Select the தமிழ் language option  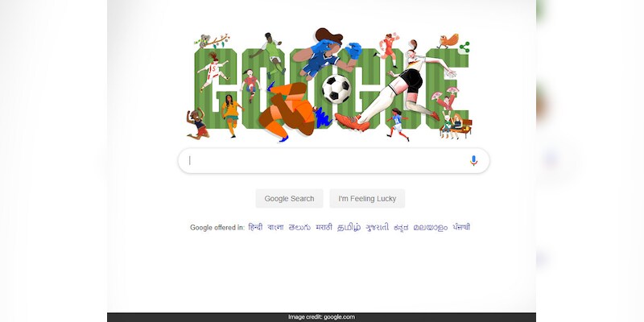pyautogui.click(x=349, y=227)
